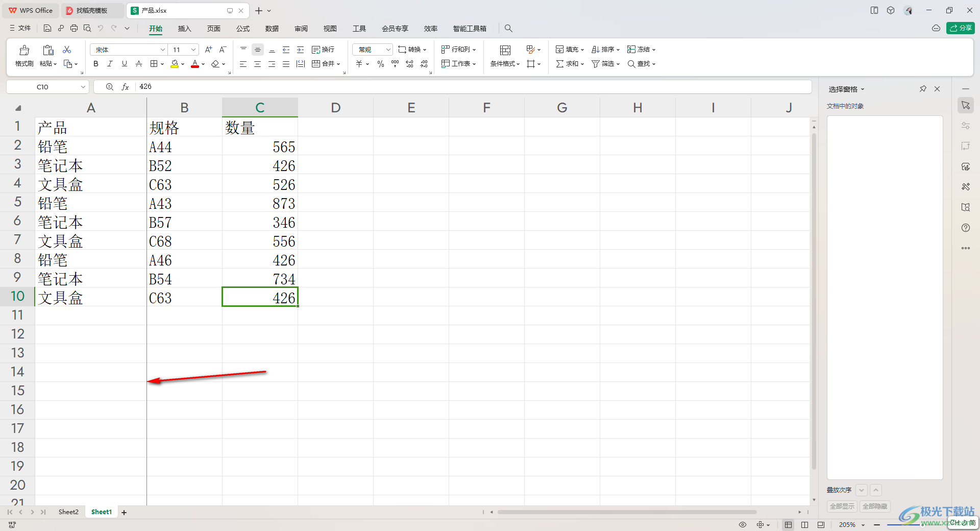Click the name box showing C10
The height and width of the screenshot is (531, 980).
pos(47,87)
